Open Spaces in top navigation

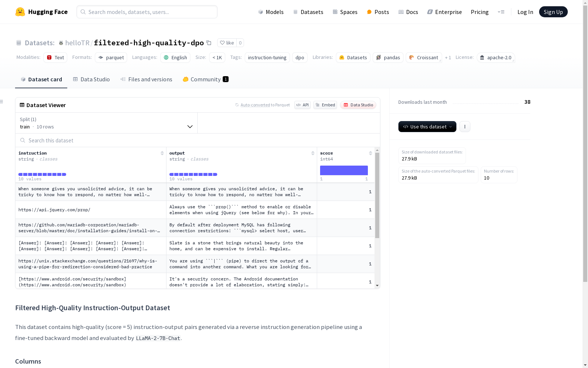pyautogui.click(x=345, y=12)
